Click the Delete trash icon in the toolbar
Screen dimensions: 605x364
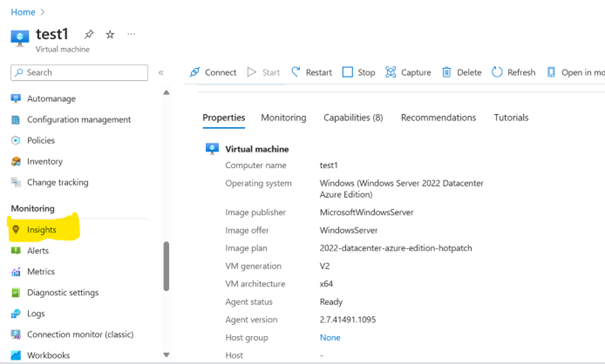click(x=446, y=72)
